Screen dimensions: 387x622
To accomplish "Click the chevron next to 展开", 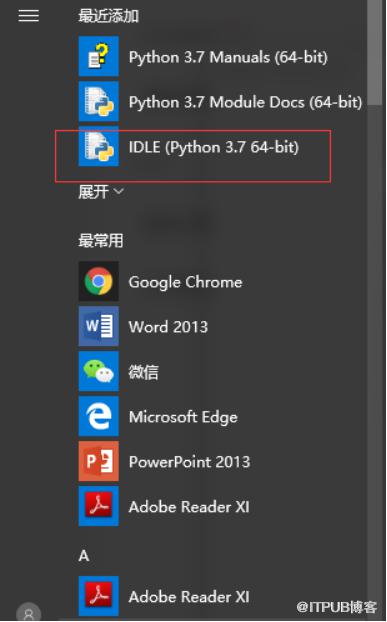I will 119,192.
